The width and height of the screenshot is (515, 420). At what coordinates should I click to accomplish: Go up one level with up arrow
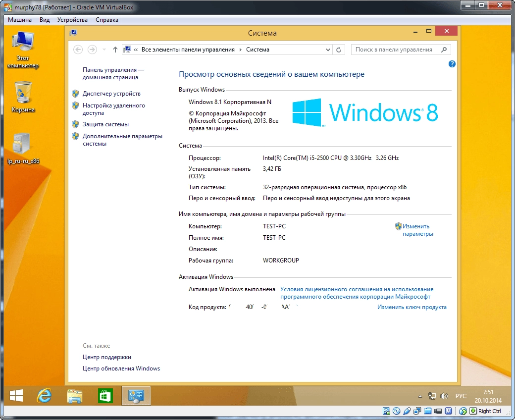(115, 50)
